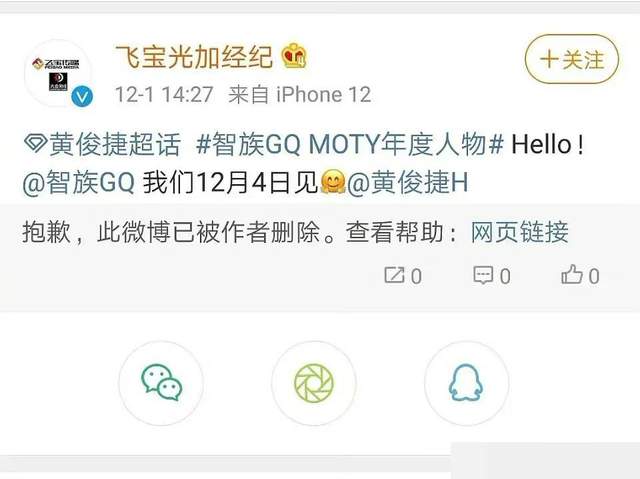Click the deleted post notice text
Screen dimensions: 640x479
(x=239, y=232)
